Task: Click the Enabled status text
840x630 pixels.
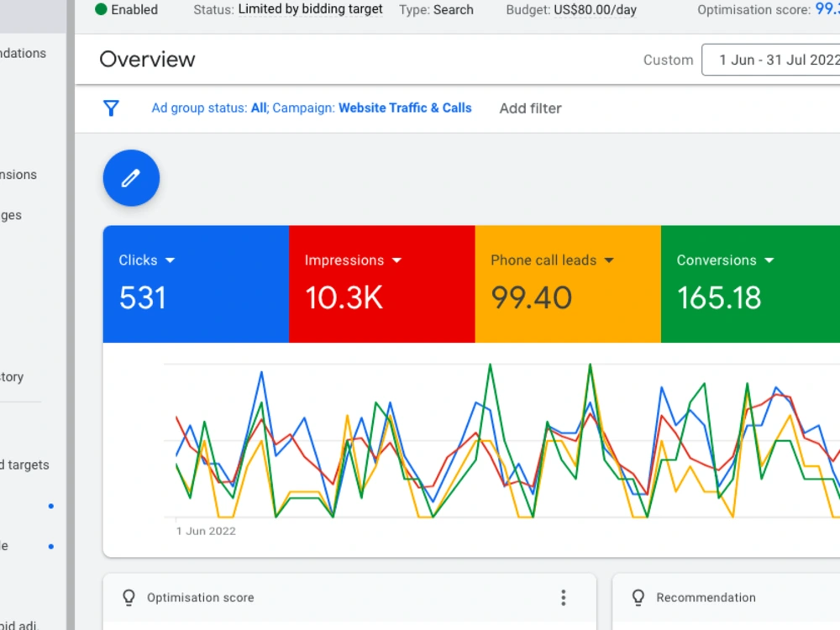Action: (x=134, y=9)
